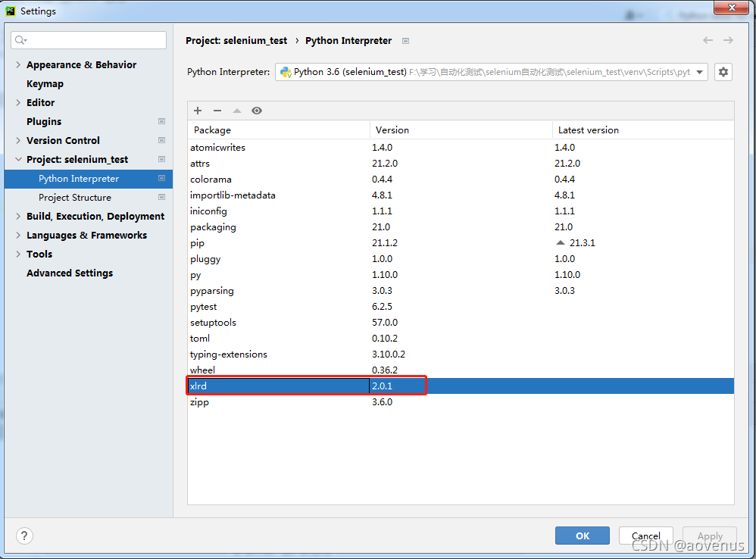Viewport: 756px width, 559px height.
Task: Click the uninstall package minus icon
Action: [217, 111]
